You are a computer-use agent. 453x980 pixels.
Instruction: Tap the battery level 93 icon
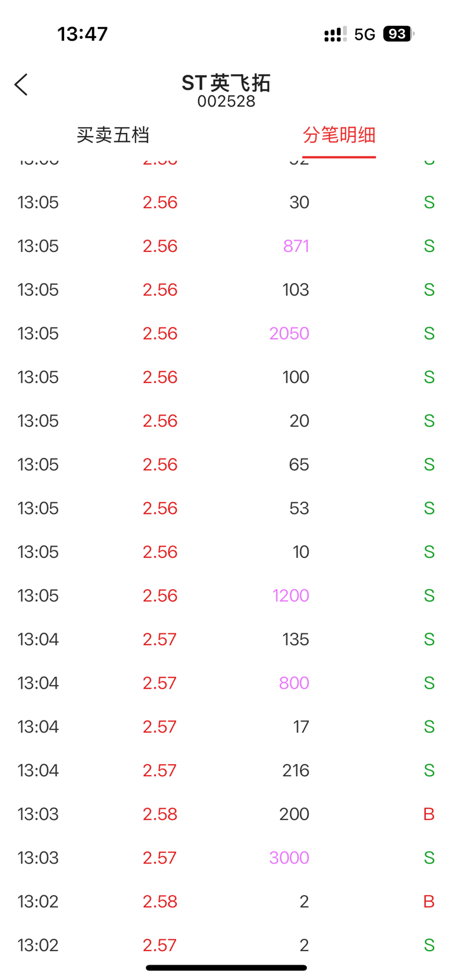(399, 34)
